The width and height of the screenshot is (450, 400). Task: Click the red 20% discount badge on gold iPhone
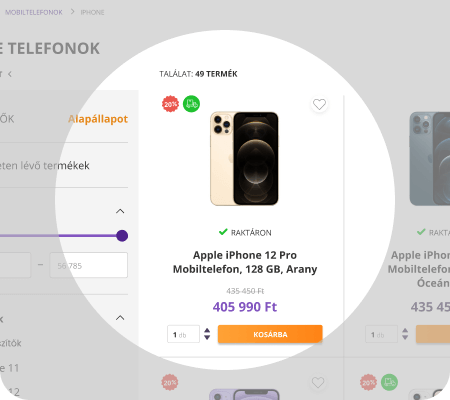[x=170, y=104]
